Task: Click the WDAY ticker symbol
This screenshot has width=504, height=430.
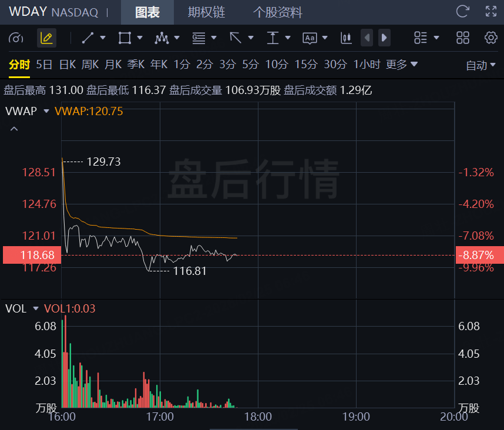Action: [28, 12]
